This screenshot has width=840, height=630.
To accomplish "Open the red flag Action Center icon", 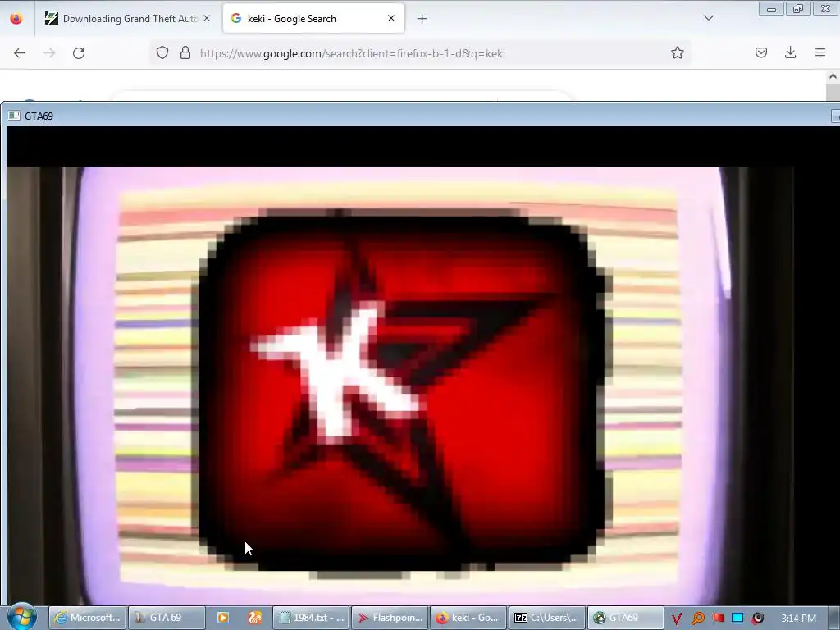I will pyautogui.click(x=718, y=619).
